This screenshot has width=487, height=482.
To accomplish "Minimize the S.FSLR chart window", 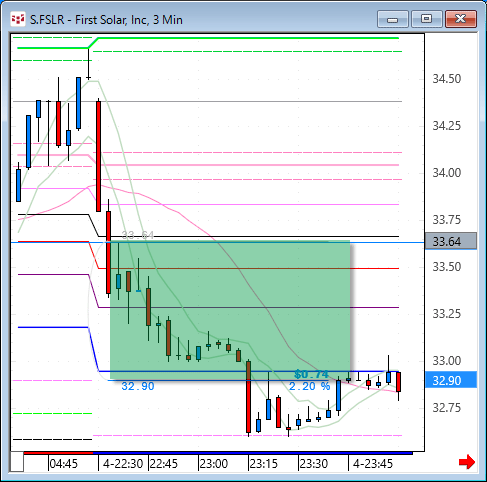I will click(x=393, y=19).
